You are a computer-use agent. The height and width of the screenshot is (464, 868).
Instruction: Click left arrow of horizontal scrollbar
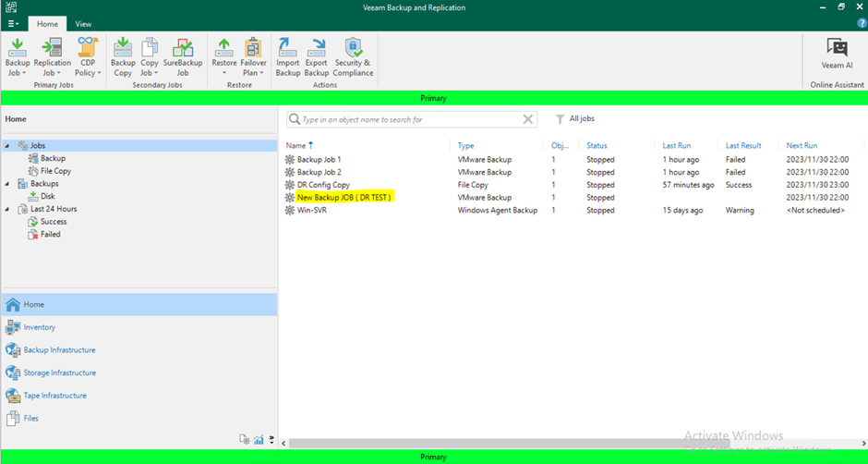coord(284,444)
